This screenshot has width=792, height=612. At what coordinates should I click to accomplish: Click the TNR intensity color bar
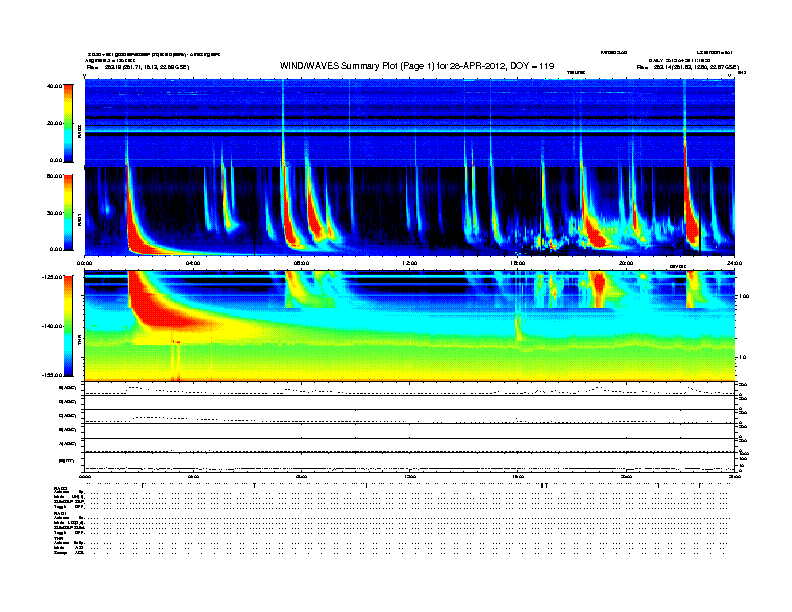click(x=68, y=326)
